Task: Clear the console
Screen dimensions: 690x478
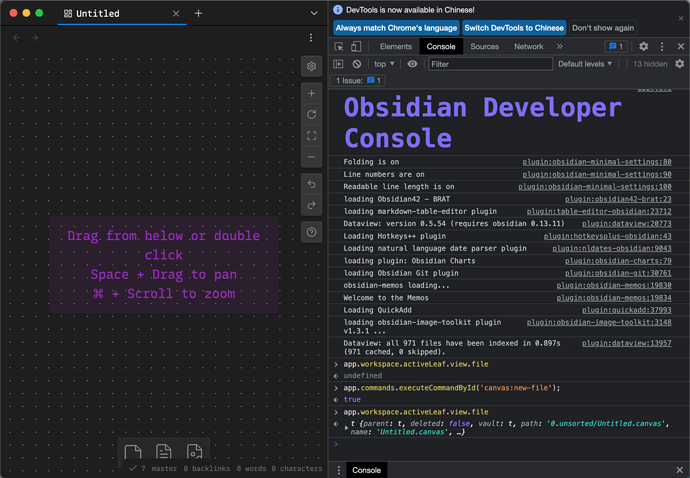Action: pyautogui.click(x=357, y=64)
